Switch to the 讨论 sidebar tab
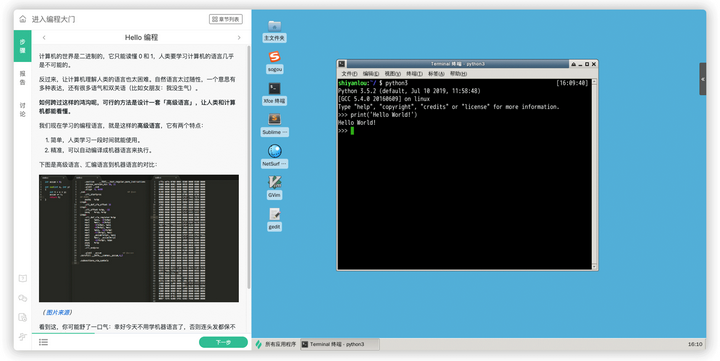This screenshot has width=720, height=361. tap(22, 109)
